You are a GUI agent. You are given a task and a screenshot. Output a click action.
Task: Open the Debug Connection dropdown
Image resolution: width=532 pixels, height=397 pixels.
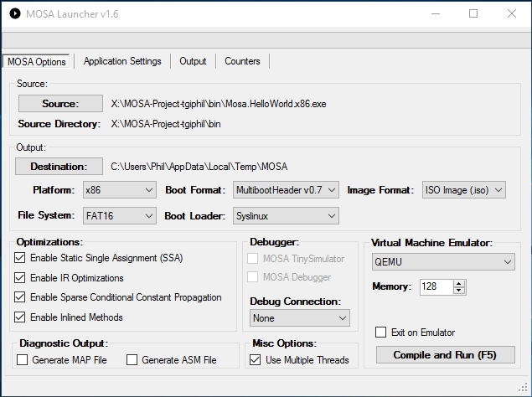coord(300,318)
